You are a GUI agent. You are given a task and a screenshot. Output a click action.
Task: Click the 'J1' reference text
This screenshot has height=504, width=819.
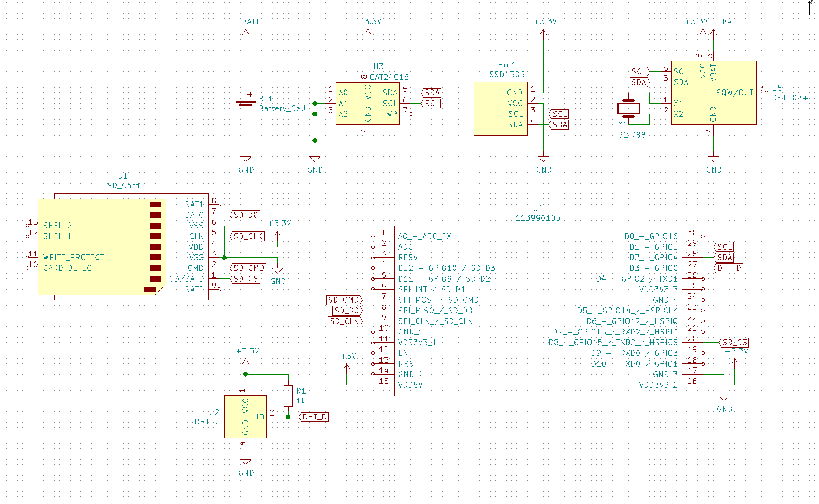[123, 176]
